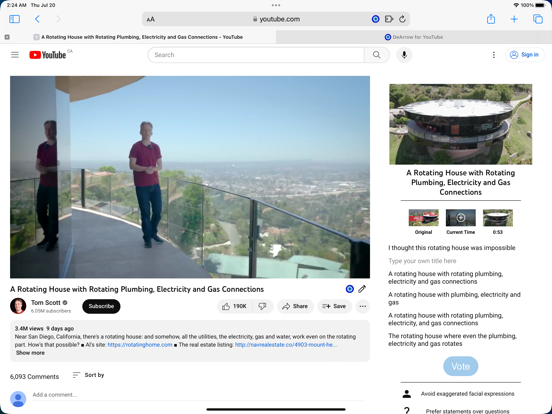The width and height of the screenshot is (552, 414).
Task: Reload the page with the refresh icon
Action: tap(402, 19)
